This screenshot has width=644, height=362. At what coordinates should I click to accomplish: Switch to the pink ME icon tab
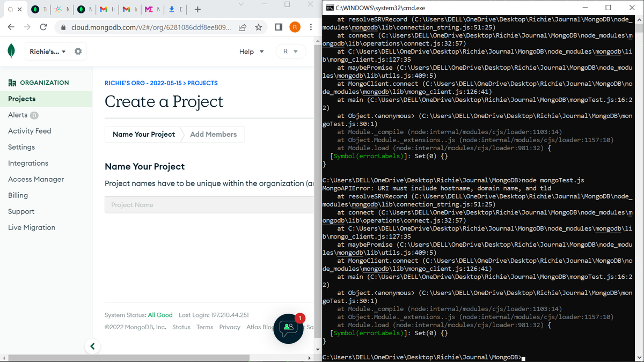point(149,10)
